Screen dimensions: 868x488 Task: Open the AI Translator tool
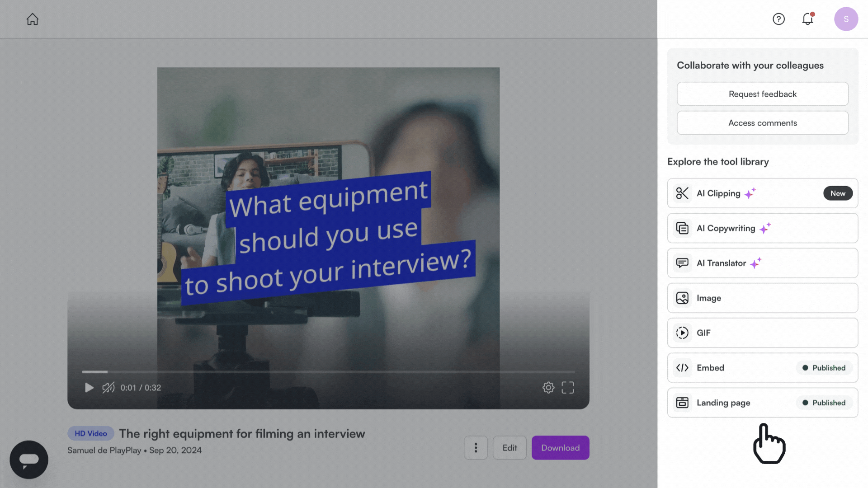[762, 263]
